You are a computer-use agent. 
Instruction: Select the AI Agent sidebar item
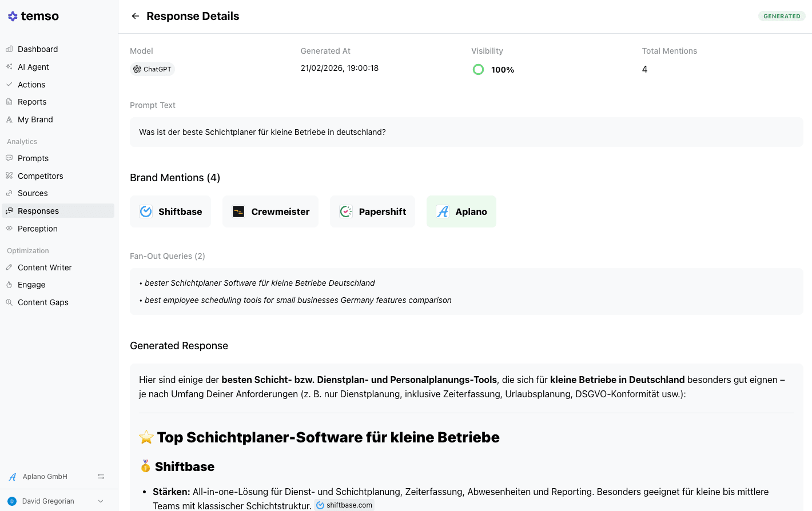tap(33, 67)
